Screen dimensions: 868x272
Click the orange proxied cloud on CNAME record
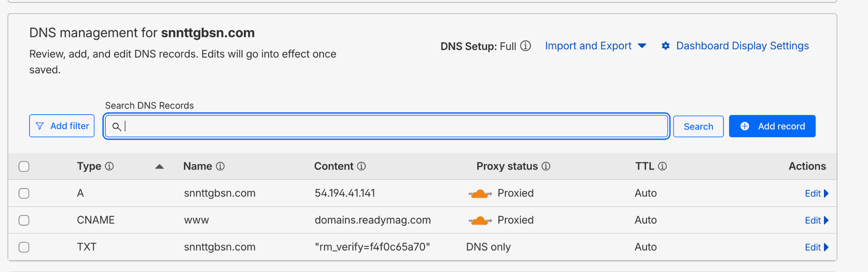click(480, 221)
